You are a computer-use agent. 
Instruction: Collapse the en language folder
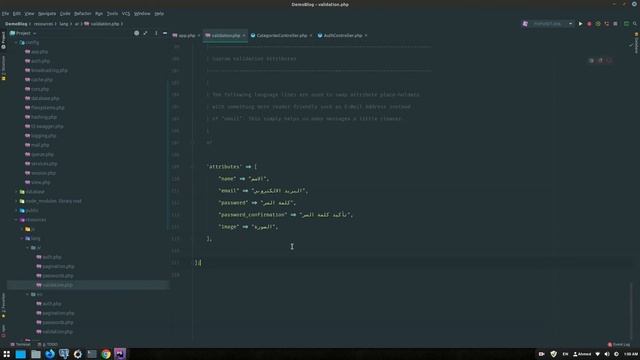28,294
